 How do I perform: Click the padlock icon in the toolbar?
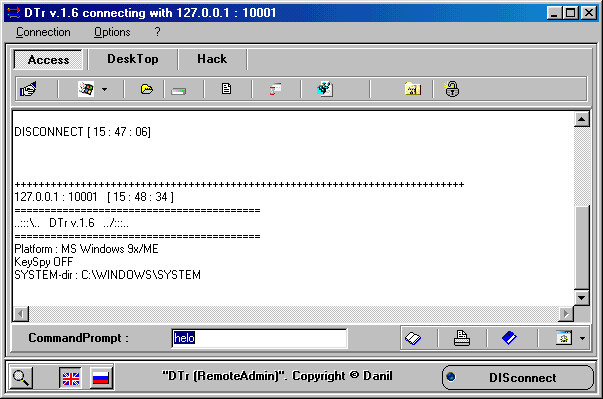click(452, 89)
